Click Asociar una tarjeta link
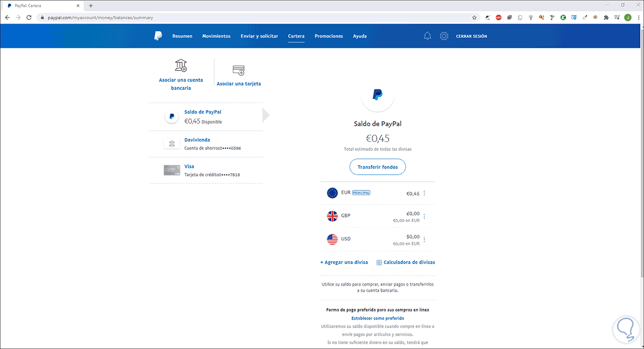The image size is (644, 349). [x=239, y=84]
